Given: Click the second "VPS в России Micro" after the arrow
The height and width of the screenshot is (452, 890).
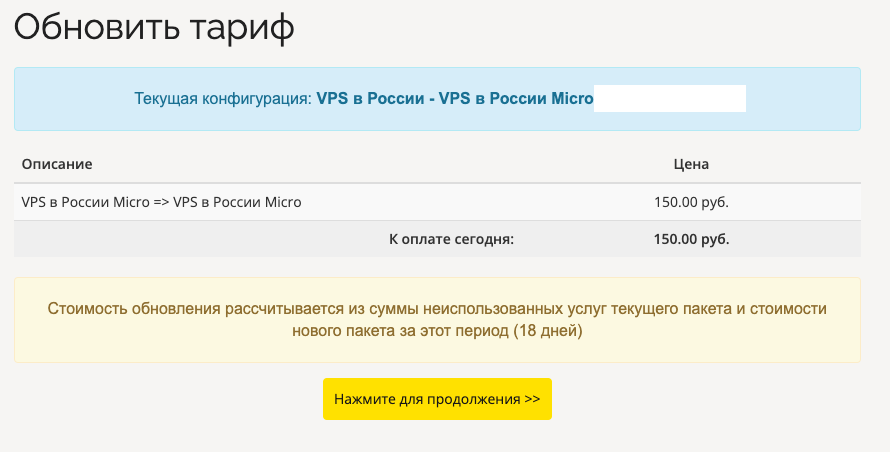Looking at the screenshot, I should (238, 202).
